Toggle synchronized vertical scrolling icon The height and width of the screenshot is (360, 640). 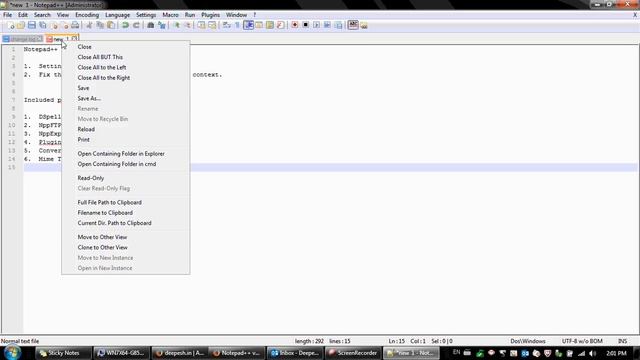201,25
